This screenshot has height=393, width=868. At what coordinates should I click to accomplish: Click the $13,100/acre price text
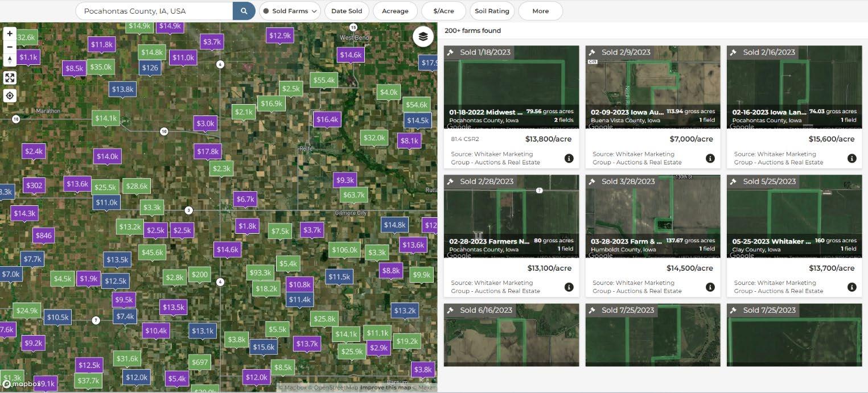tap(549, 268)
